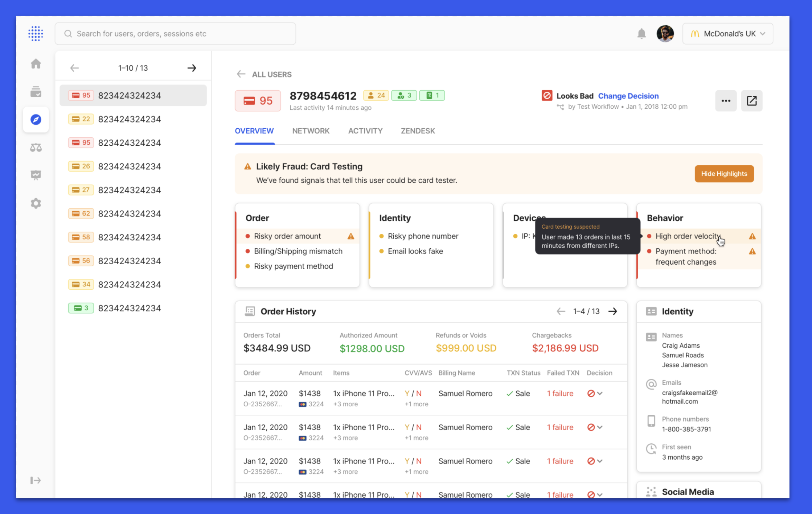812x514 pixels.
Task: Click warning icon next to Risky order amount
Action: [x=350, y=236]
